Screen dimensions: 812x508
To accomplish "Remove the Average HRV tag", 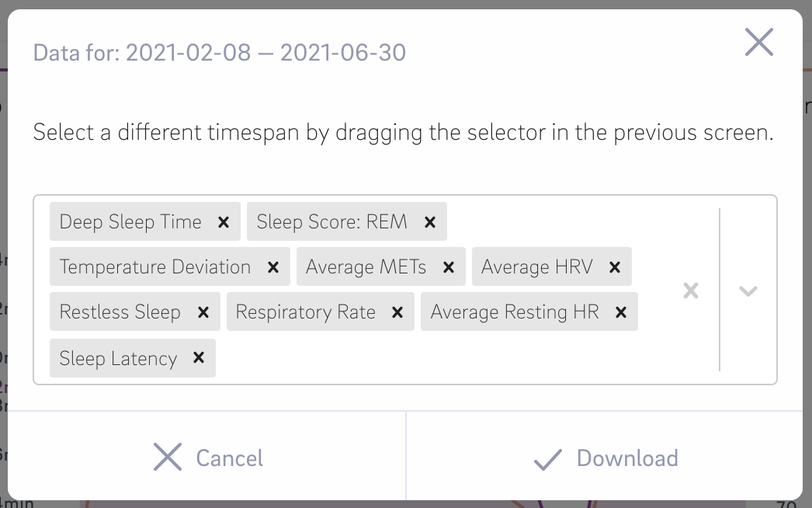I will 615,267.
